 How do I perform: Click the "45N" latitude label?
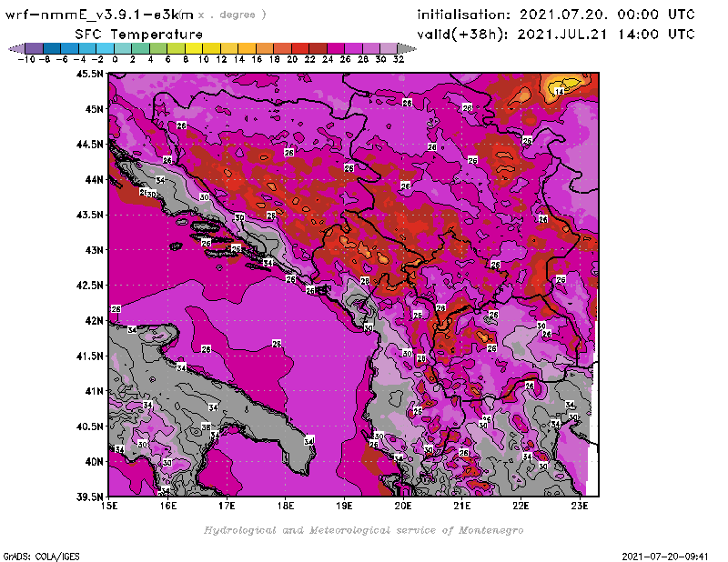[95, 108]
